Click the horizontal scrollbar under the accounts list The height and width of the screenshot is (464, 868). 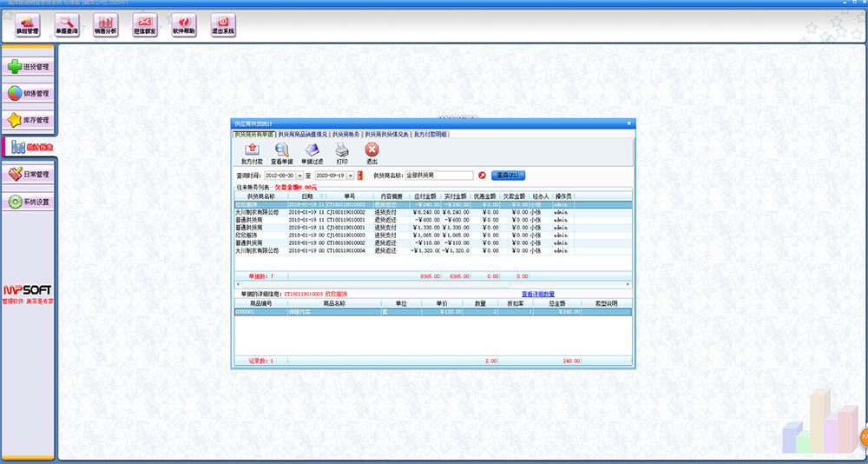(x=434, y=284)
